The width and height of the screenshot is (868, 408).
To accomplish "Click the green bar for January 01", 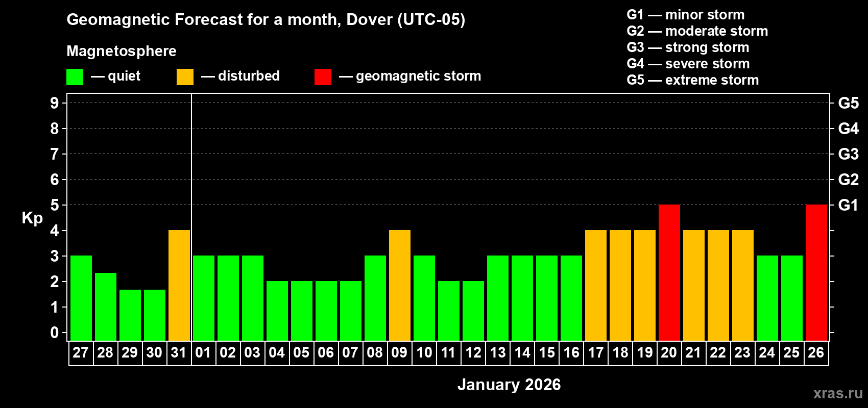I will tap(204, 298).
